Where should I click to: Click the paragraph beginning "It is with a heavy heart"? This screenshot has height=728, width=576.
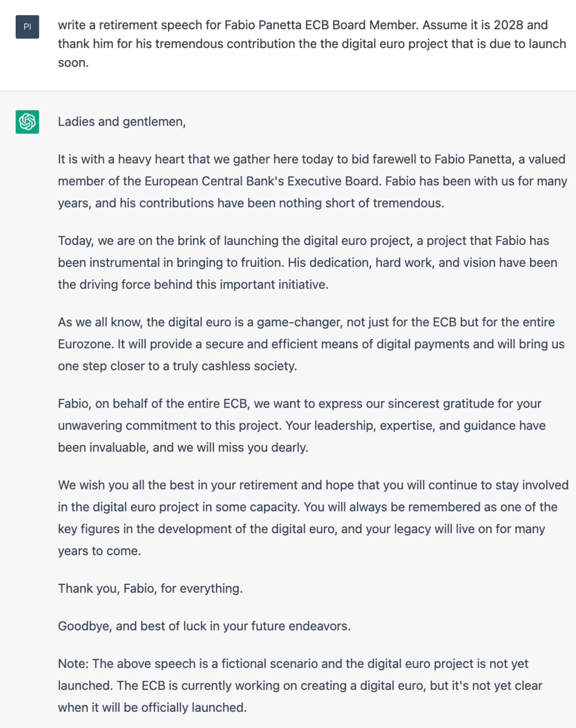coord(312,181)
